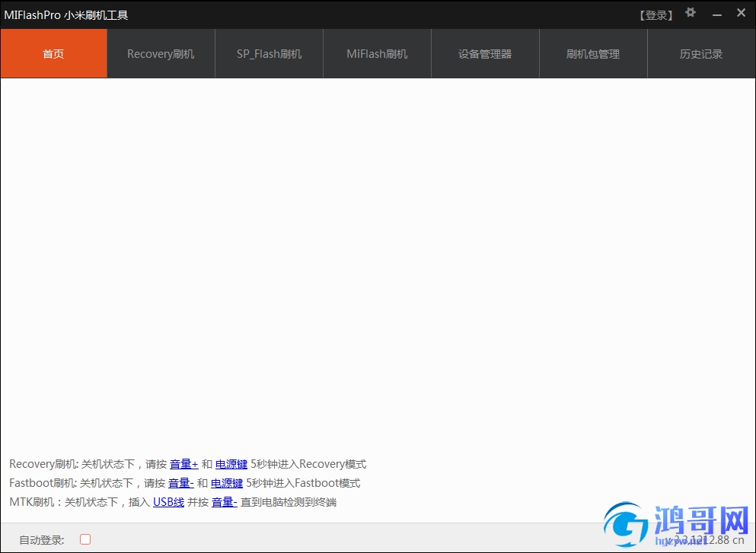Show the 历史记录 history tab
The image size is (756, 553).
tap(701, 53)
